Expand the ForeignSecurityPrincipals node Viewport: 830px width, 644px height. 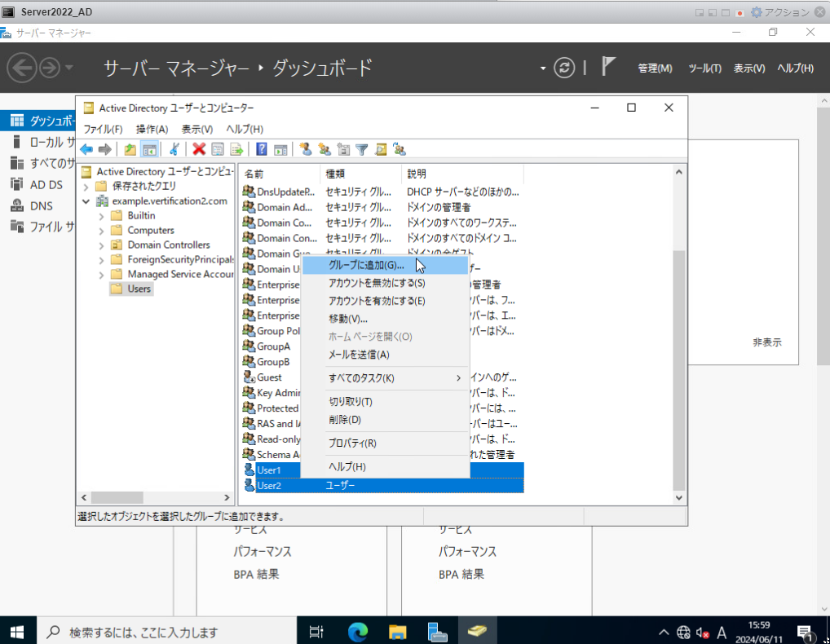point(101,260)
